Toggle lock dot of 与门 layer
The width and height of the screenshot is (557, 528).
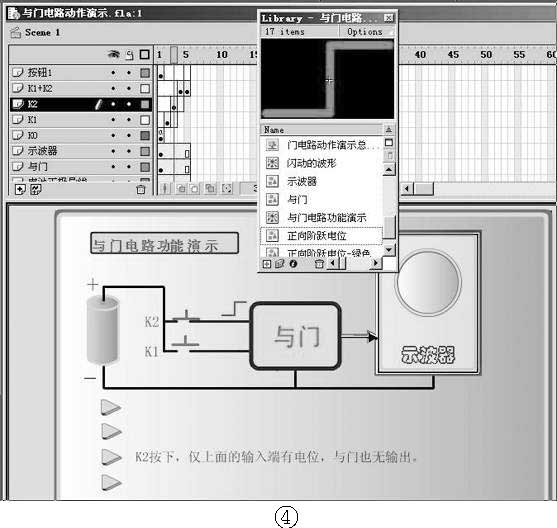(x=129, y=167)
